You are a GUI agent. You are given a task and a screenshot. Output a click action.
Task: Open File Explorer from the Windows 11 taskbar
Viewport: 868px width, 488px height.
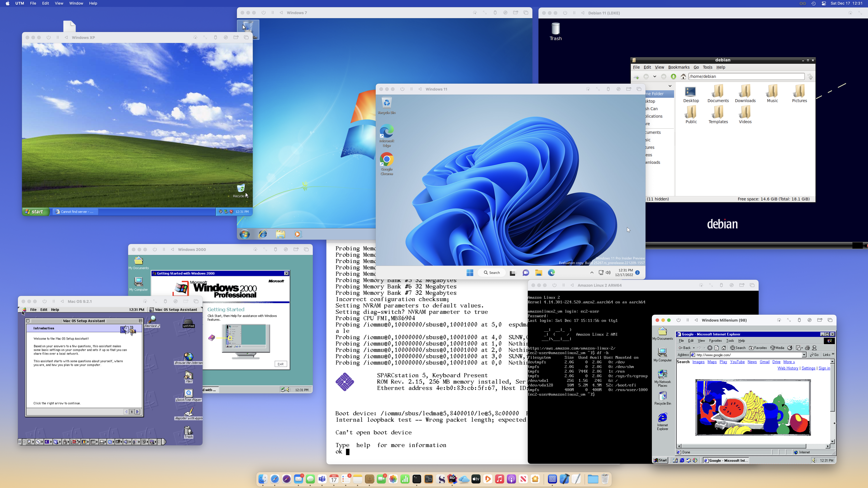(538, 273)
